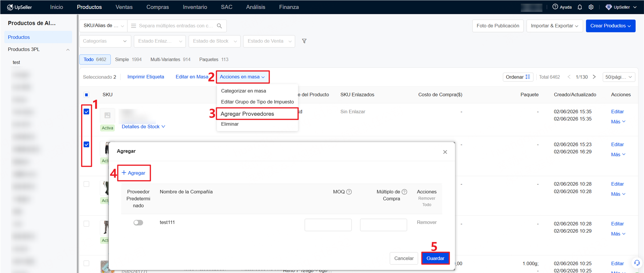Click the Múltiplo de Compra help icon
644x273 pixels.
tap(404, 192)
